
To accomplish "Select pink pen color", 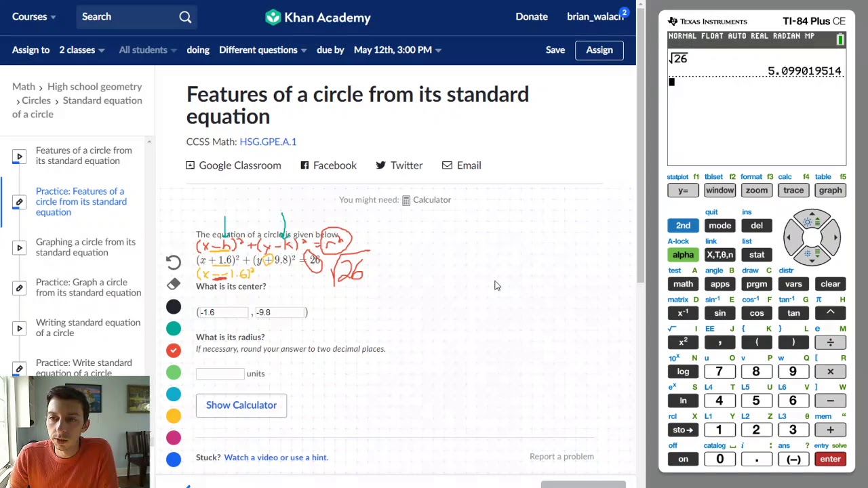I will pyautogui.click(x=174, y=438).
